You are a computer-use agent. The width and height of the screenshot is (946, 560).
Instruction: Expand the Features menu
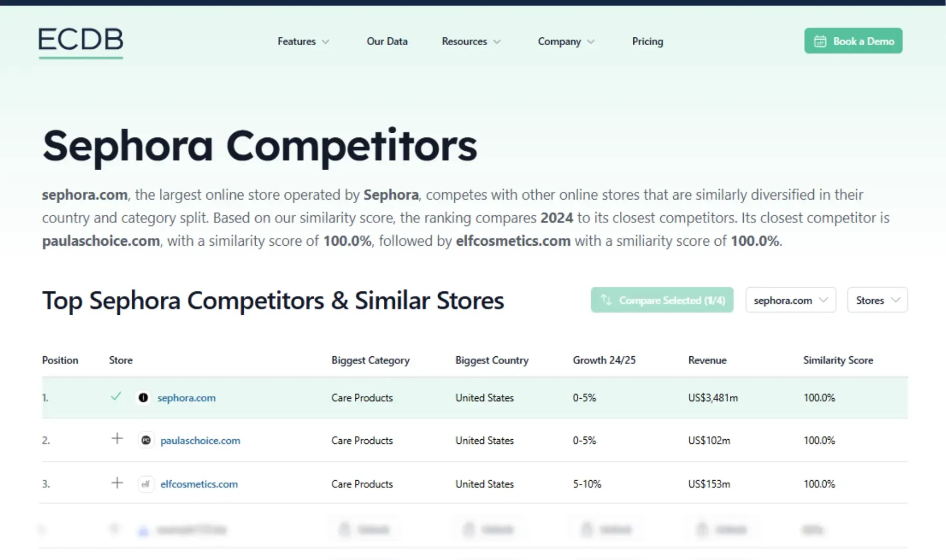[303, 41]
